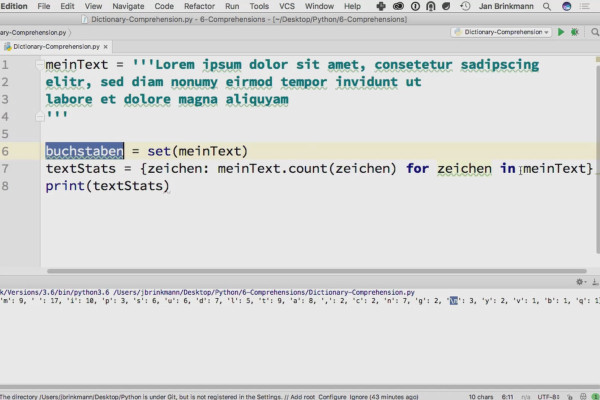Click the word 'invidunt' on line 2
The image size is (600, 400).
click(367, 82)
